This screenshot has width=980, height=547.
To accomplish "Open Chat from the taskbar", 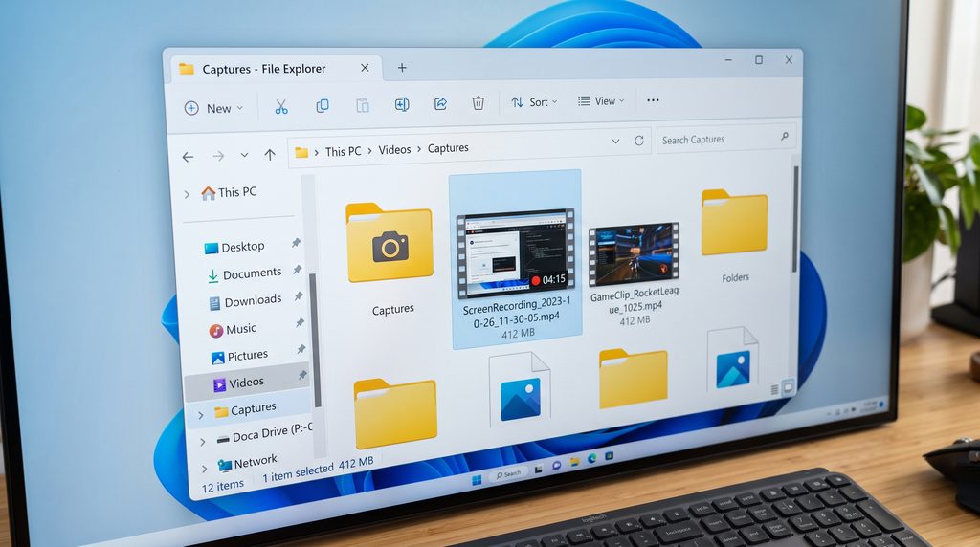I will point(556,465).
